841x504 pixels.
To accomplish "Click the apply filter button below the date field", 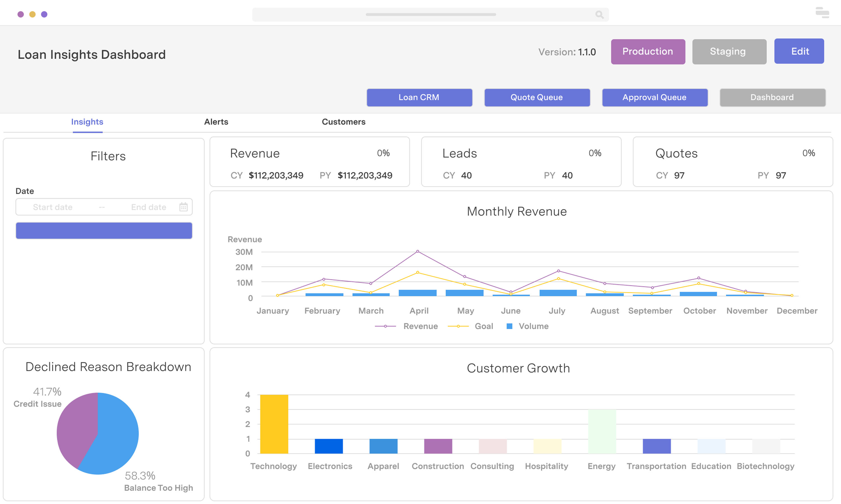I will (x=104, y=230).
